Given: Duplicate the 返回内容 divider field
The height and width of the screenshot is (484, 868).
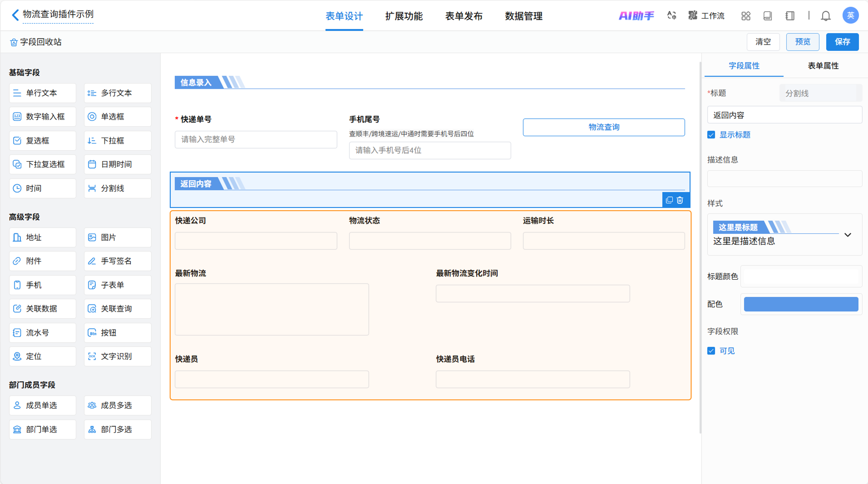Looking at the screenshot, I should [669, 200].
